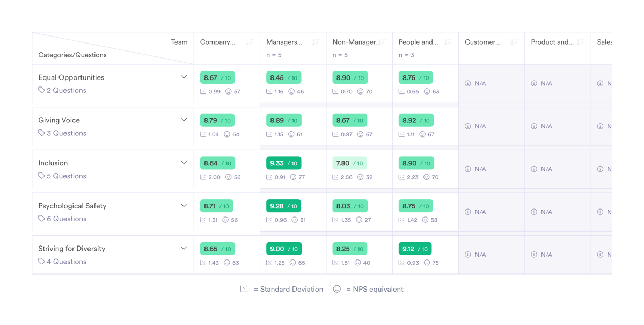Click the tag icon next to 6 Questions
The height and width of the screenshot is (325, 644).
41,218
